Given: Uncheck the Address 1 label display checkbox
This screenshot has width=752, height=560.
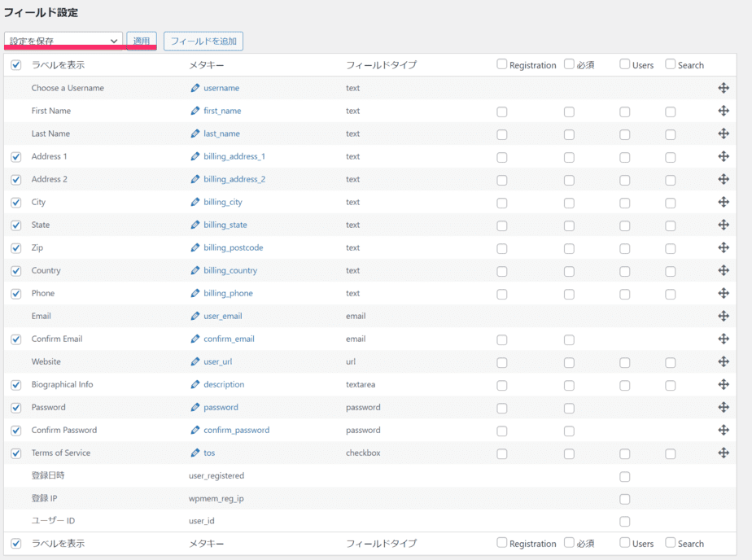Looking at the screenshot, I should [x=16, y=157].
